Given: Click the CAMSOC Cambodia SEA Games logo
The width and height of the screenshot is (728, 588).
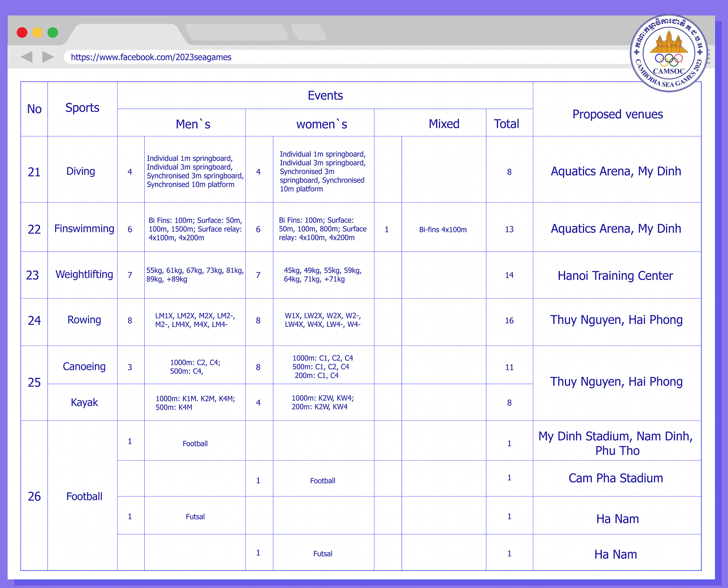Looking at the screenshot, I should pos(669,53).
